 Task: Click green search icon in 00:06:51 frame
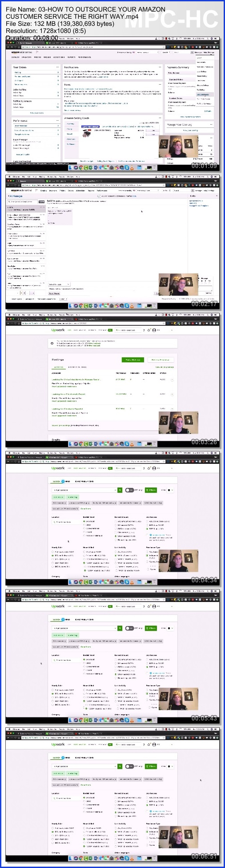[x=120, y=766]
